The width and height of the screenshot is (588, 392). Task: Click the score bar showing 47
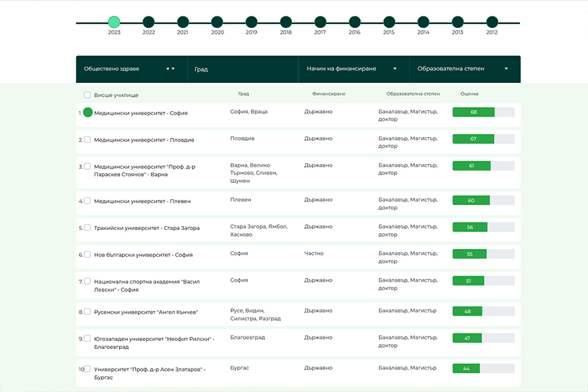click(x=483, y=338)
